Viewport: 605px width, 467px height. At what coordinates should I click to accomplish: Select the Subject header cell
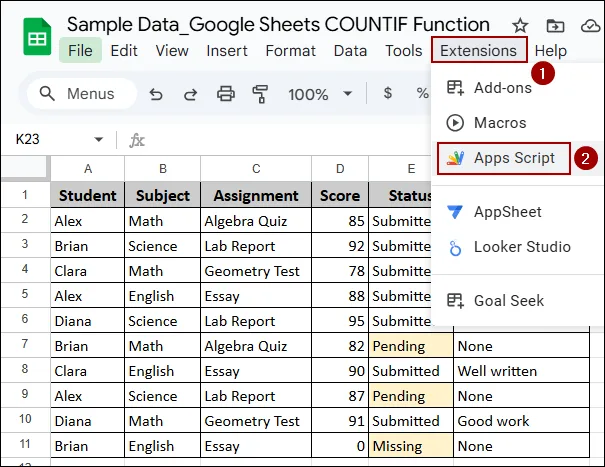click(x=162, y=195)
